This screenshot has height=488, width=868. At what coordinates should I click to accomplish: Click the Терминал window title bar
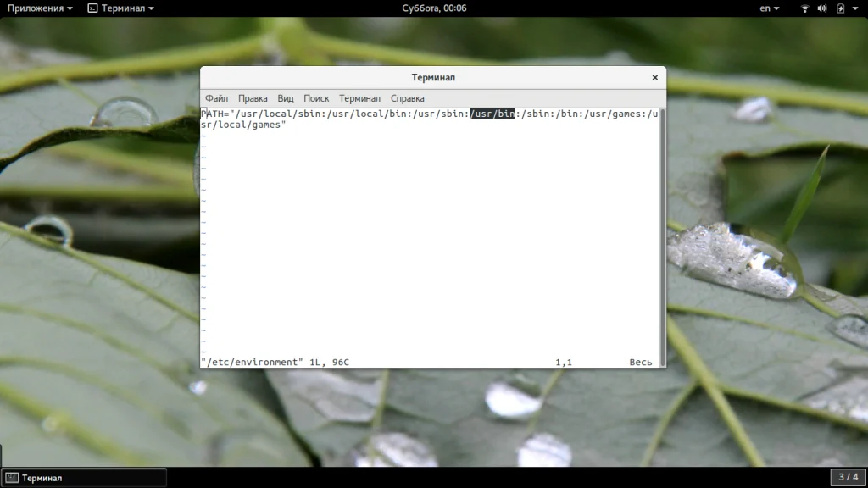pos(433,77)
